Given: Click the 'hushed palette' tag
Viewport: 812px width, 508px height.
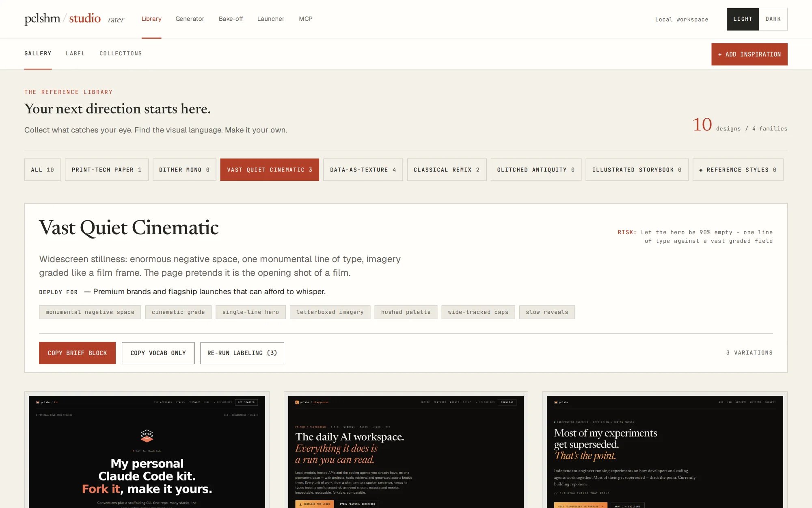Looking at the screenshot, I should (406, 312).
